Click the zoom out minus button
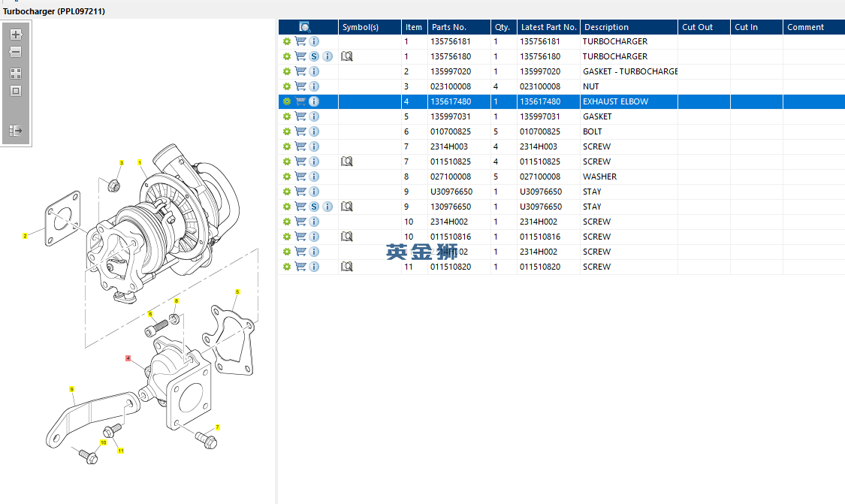The height and width of the screenshot is (504, 845). (x=16, y=53)
